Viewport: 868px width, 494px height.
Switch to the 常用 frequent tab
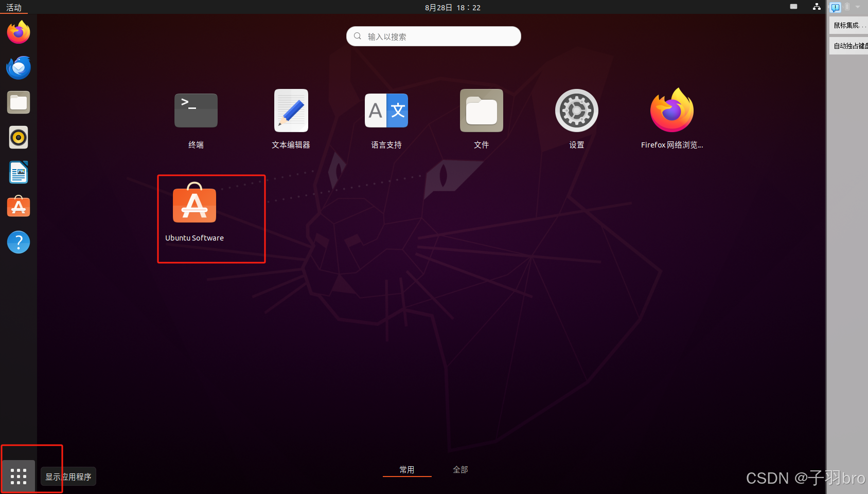pos(407,469)
